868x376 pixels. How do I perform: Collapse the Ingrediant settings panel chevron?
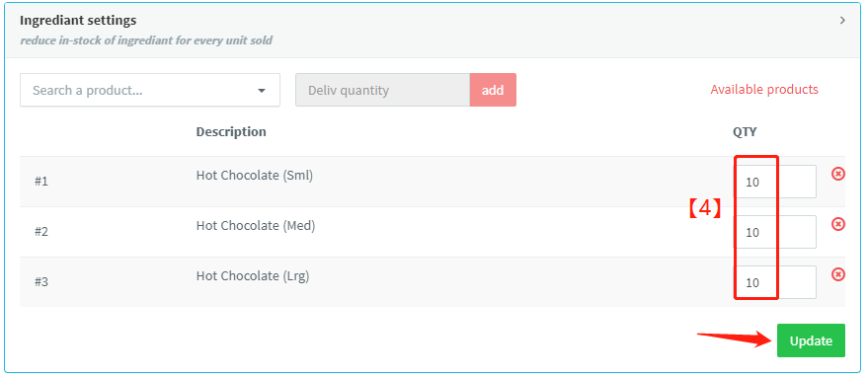click(842, 21)
